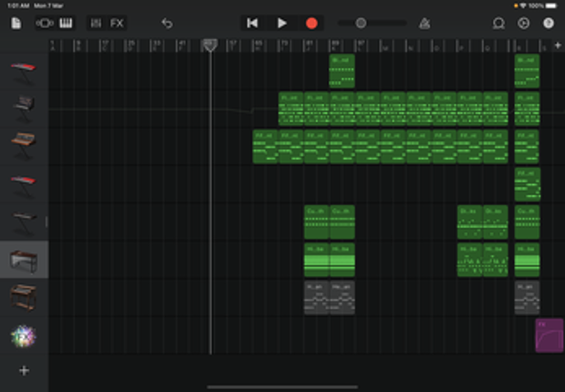Open the Loop Browser
The width and height of the screenshot is (565, 392).
point(498,23)
